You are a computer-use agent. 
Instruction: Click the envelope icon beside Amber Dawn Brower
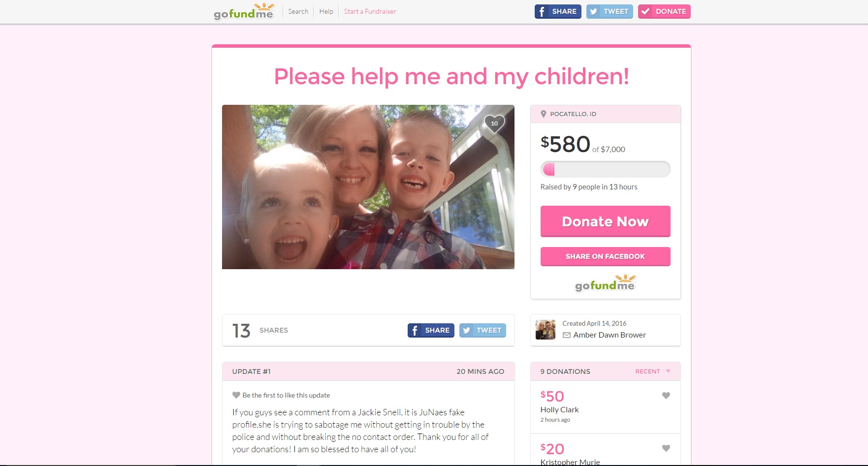tap(567, 335)
